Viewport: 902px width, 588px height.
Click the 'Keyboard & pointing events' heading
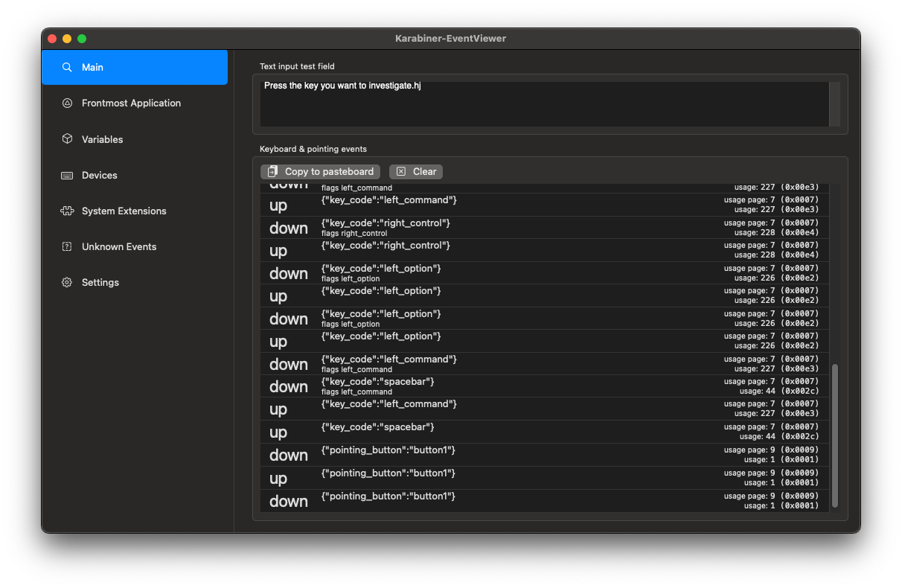pyautogui.click(x=313, y=149)
